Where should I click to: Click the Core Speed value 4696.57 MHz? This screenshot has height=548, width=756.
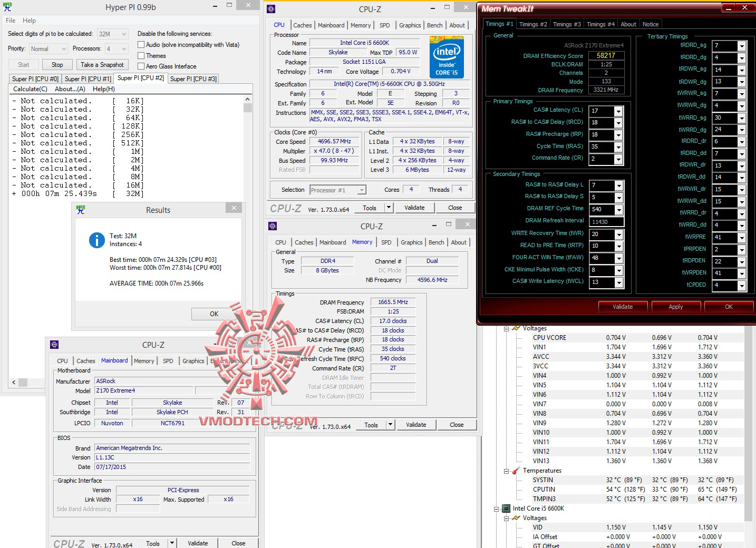click(x=334, y=141)
